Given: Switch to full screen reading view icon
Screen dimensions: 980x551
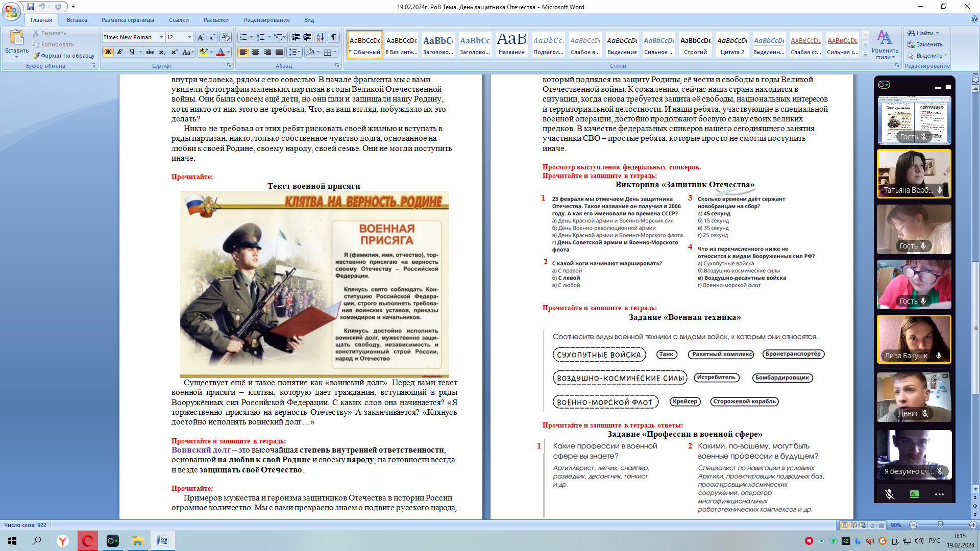Looking at the screenshot, I should [853, 525].
